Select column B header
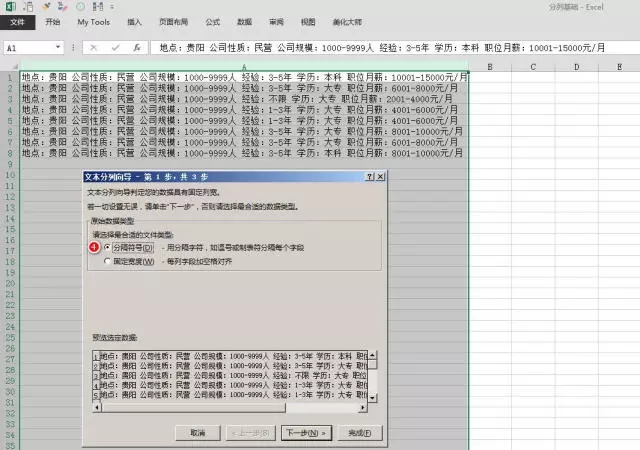This screenshot has height=450, width=640. (490, 67)
